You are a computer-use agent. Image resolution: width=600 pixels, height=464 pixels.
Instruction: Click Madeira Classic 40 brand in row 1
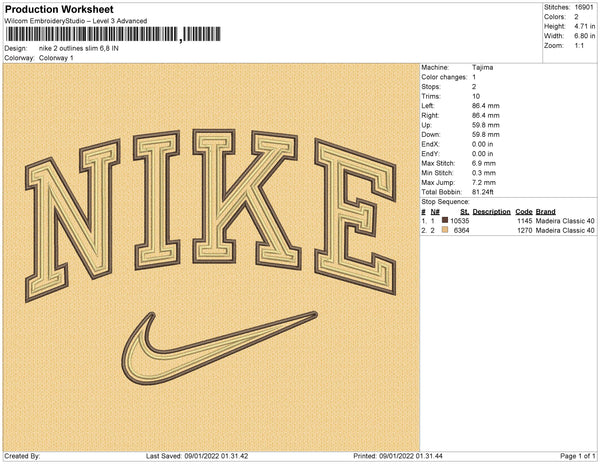565,221
